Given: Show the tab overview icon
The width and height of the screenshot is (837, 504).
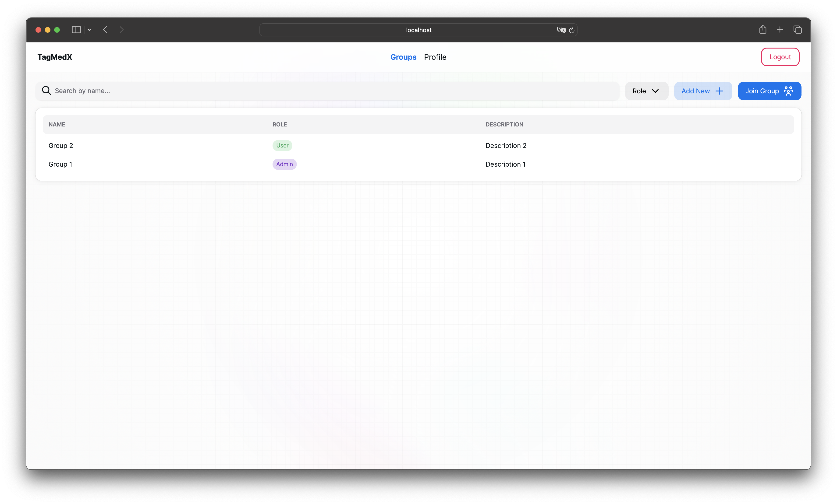Looking at the screenshot, I should pos(797,30).
